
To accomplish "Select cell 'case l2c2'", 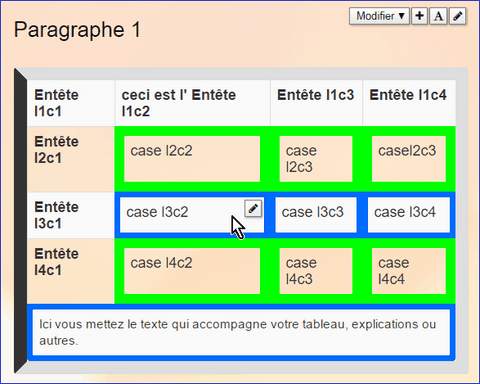I will 192,159.
